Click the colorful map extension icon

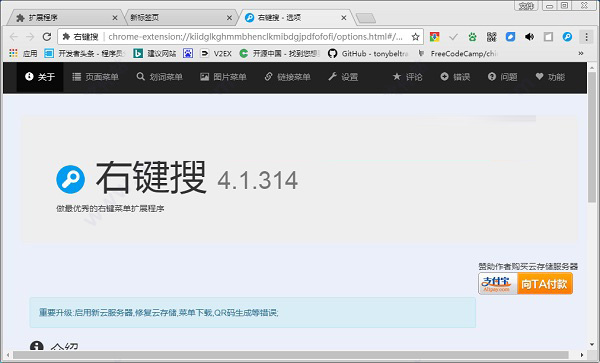point(434,37)
